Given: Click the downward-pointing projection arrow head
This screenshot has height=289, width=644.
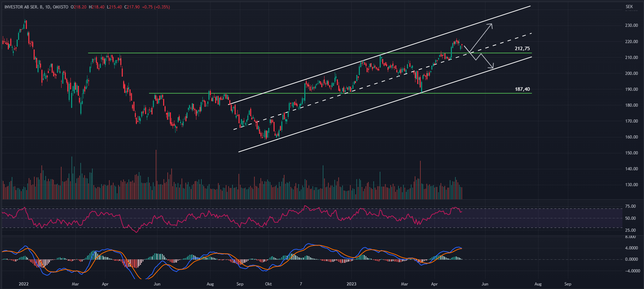Looking at the screenshot, I should coord(492,67).
